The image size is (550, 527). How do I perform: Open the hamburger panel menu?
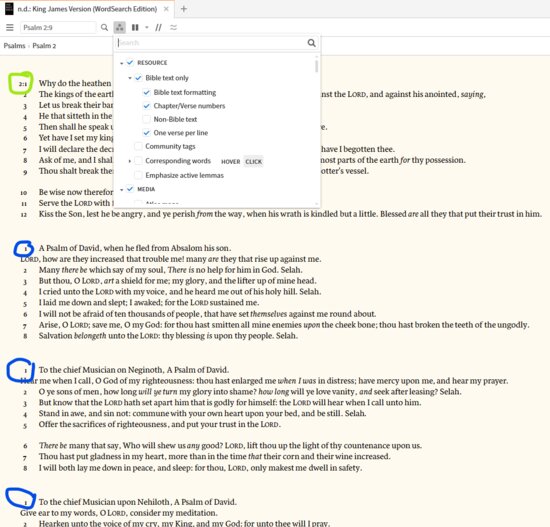pyautogui.click(x=10, y=27)
